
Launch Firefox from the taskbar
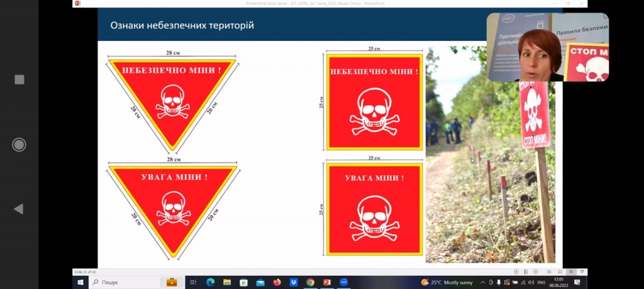[x=277, y=282]
